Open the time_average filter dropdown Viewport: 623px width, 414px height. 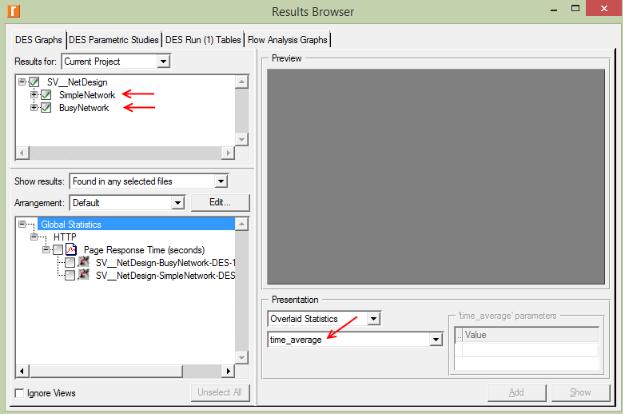[x=436, y=340]
